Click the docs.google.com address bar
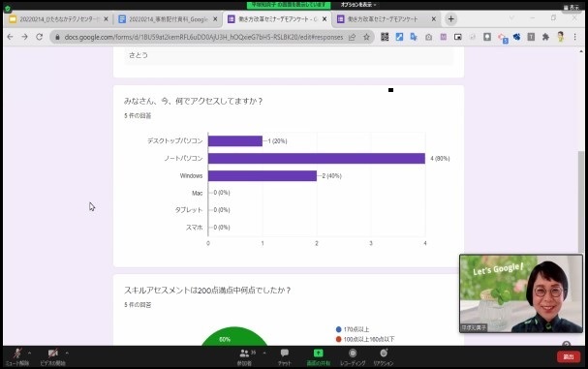 point(203,37)
